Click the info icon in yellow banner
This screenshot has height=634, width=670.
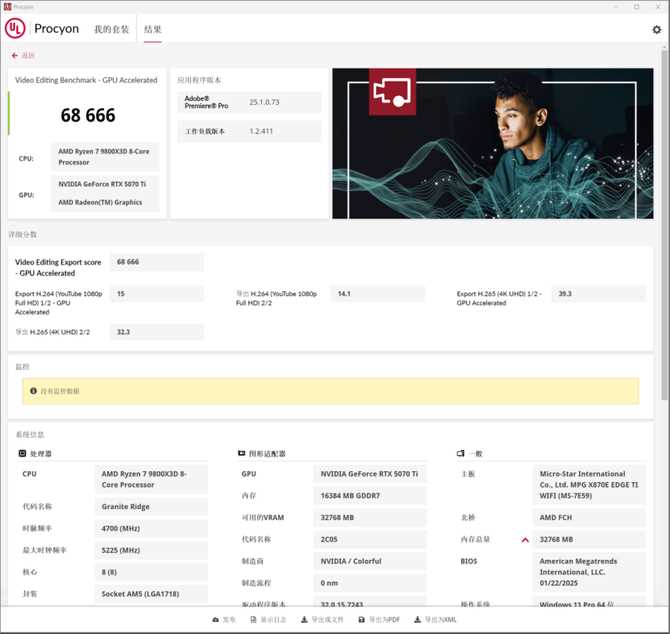point(32,391)
